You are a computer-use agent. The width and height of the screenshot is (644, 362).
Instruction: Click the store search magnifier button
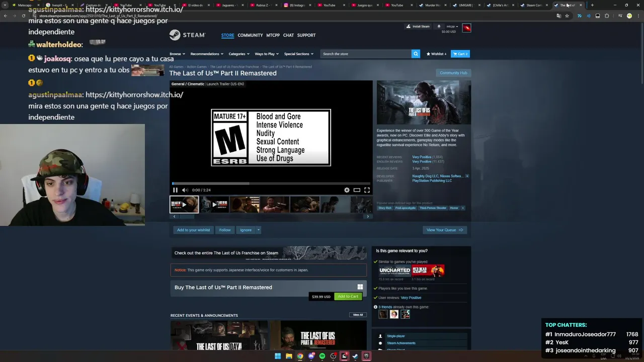click(x=416, y=54)
